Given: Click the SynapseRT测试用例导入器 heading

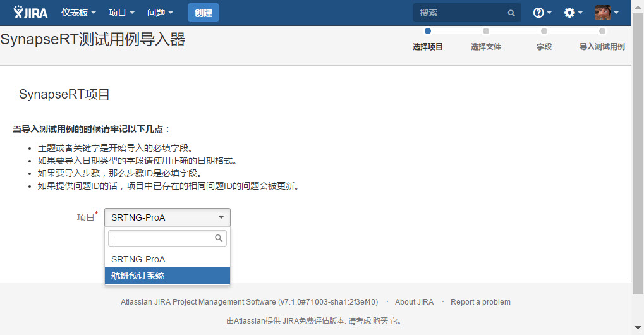Looking at the screenshot, I should coord(93,39).
